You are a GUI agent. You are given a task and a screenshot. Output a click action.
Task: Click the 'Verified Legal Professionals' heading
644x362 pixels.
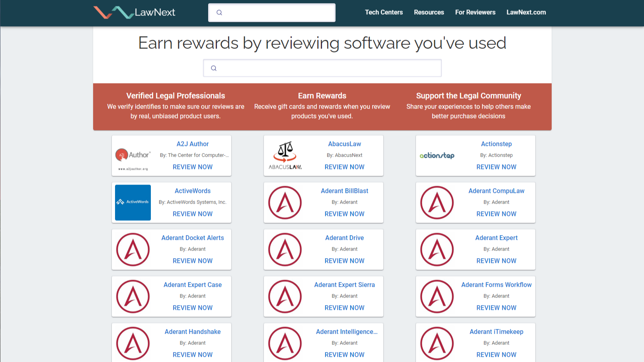pyautogui.click(x=176, y=96)
